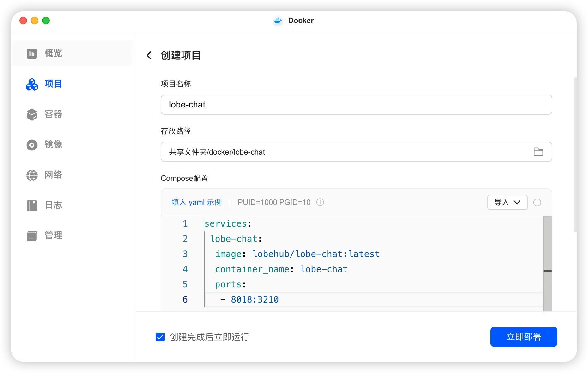Viewport: 588px width, 373px height.
Task: Click the 'image' key on line 3
Action: pyautogui.click(x=228, y=254)
